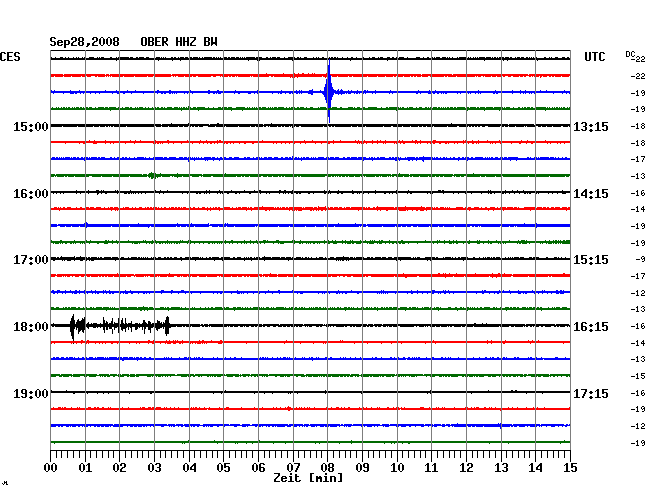Click the 15:15 UTC time label
650x494 pixels.
(x=591, y=260)
